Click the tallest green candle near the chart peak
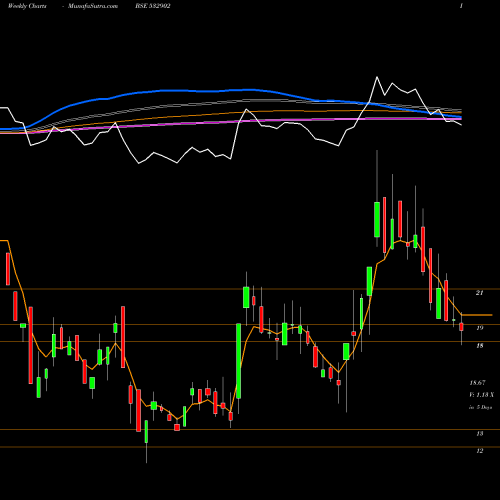Screen dimensions: 500x500 point(377,219)
